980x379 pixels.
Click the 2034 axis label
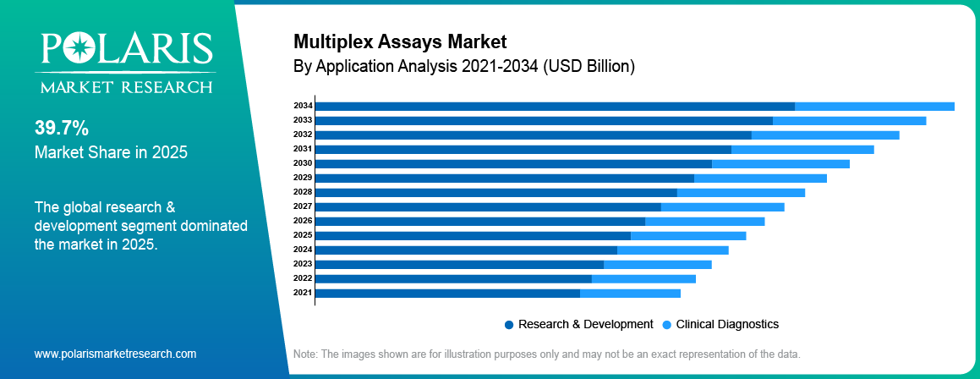click(303, 105)
